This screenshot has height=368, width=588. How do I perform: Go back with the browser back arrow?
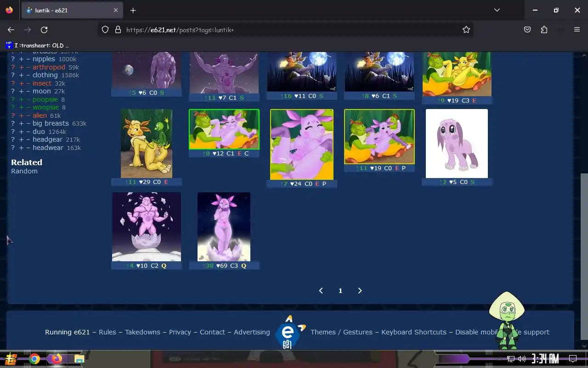pos(11,29)
